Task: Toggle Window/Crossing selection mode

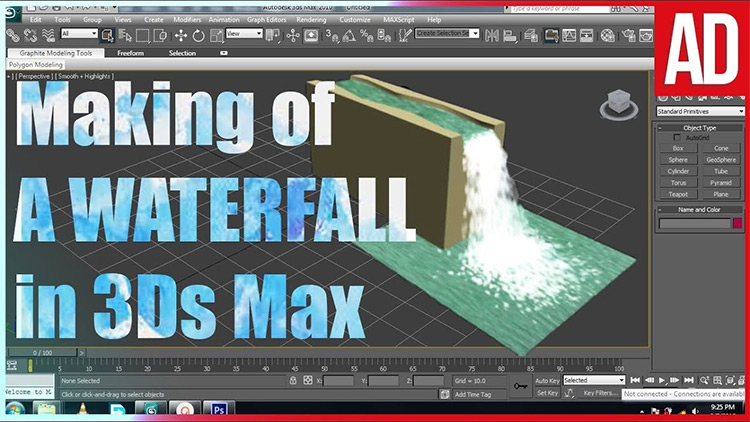Action: [x=160, y=35]
